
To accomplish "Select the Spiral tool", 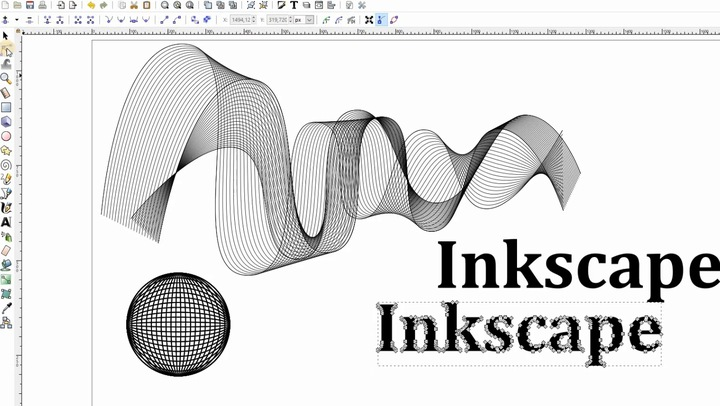I will (x=6, y=164).
